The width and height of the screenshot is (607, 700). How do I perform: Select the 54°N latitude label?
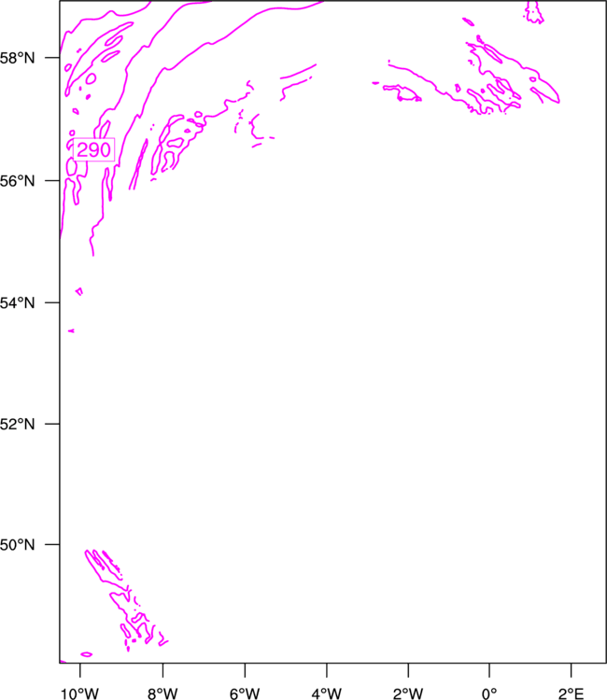tap(17, 303)
